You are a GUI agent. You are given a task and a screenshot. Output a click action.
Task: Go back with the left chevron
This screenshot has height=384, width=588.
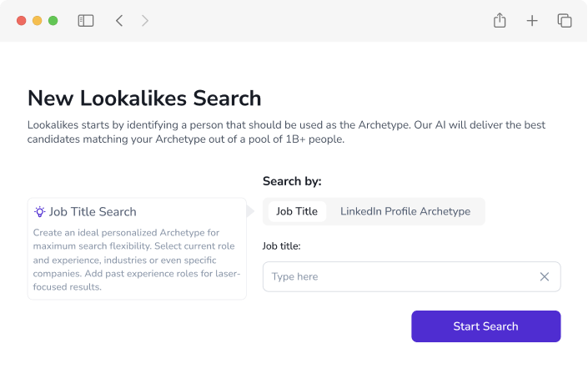119,21
